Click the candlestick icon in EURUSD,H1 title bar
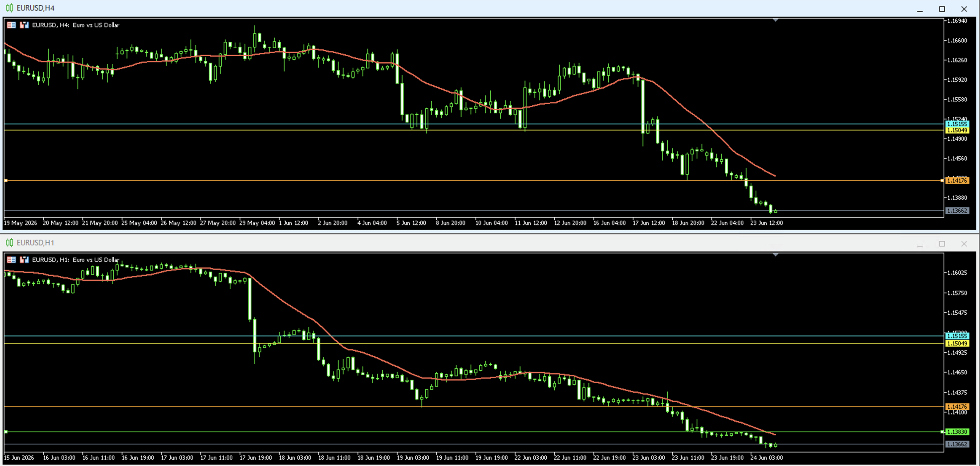The image size is (980, 466). pyautogui.click(x=10, y=243)
